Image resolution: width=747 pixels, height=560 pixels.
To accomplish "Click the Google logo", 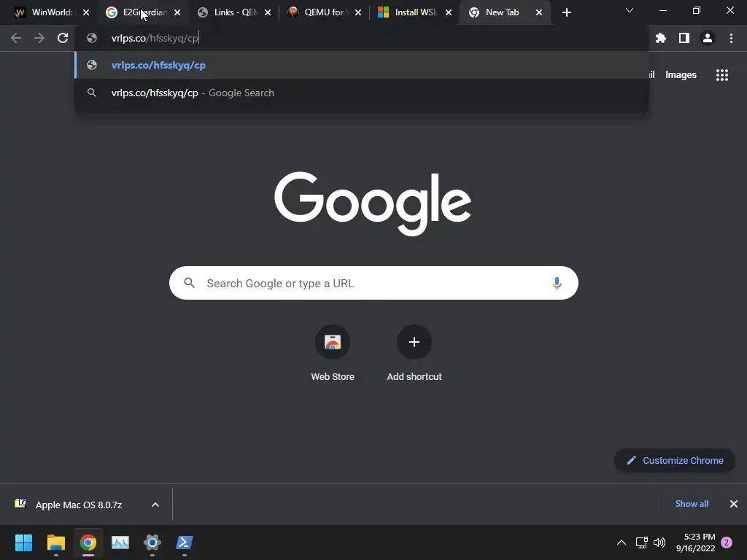I will click(x=373, y=204).
